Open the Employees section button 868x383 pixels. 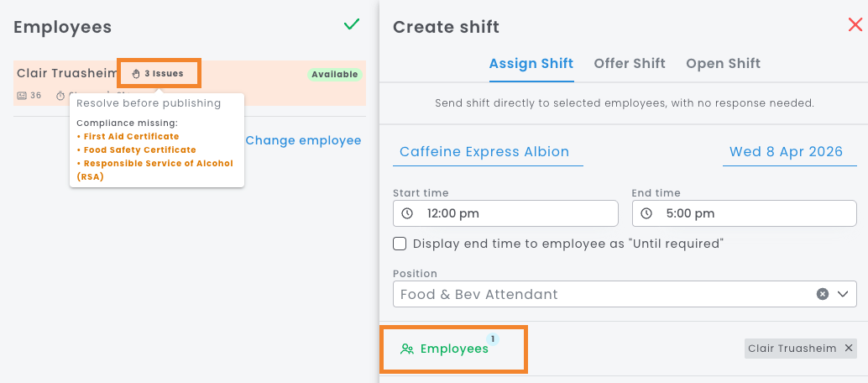point(453,349)
